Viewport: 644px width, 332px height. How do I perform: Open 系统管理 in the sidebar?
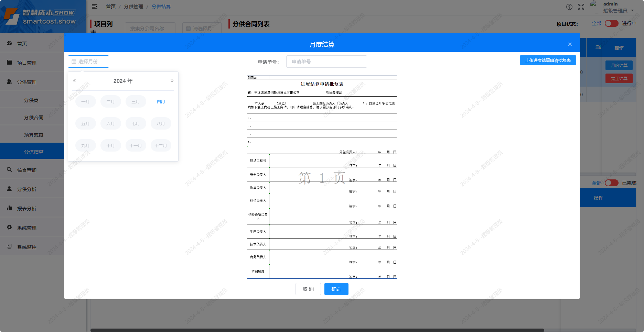(x=27, y=228)
